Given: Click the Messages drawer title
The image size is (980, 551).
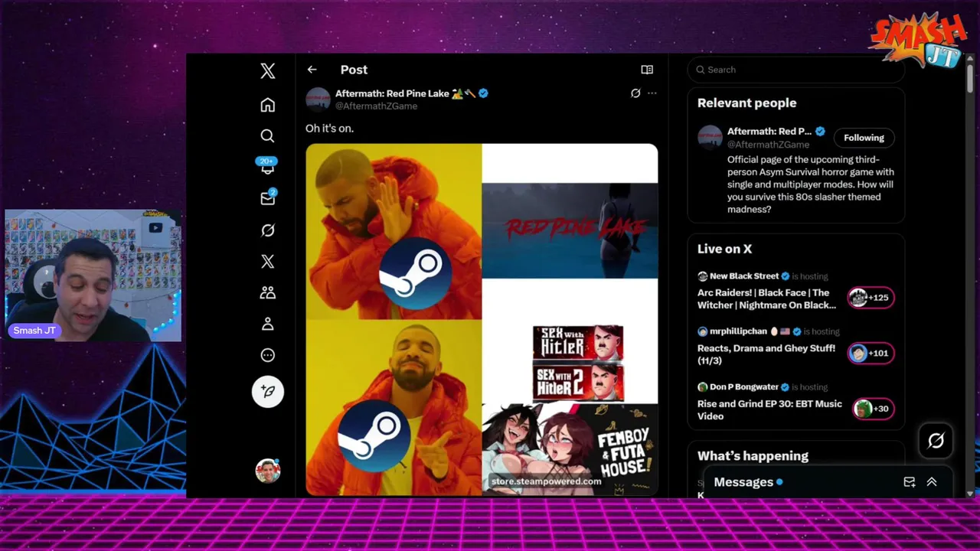Looking at the screenshot, I should pos(743,482).
